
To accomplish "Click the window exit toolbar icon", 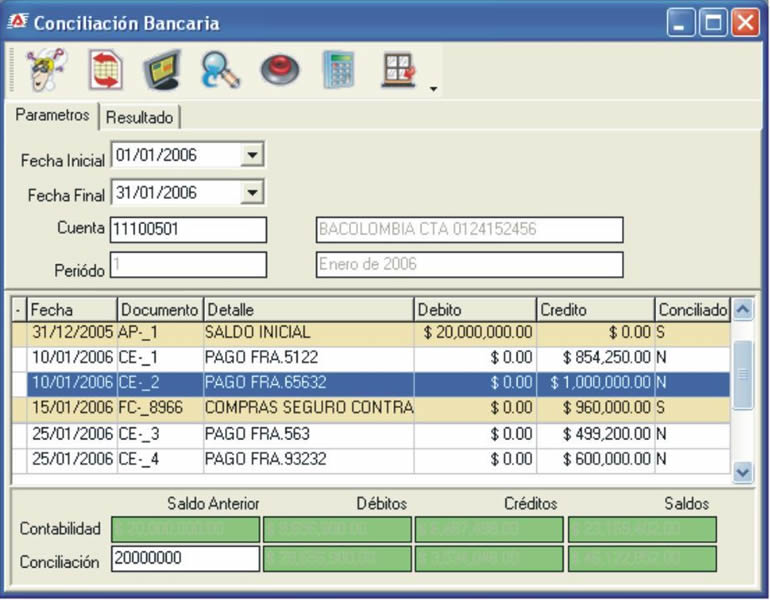I will point(398,70).
